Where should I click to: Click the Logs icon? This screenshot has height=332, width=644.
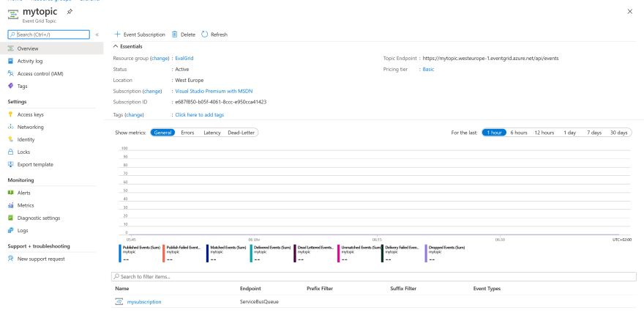tap(11, 230)
